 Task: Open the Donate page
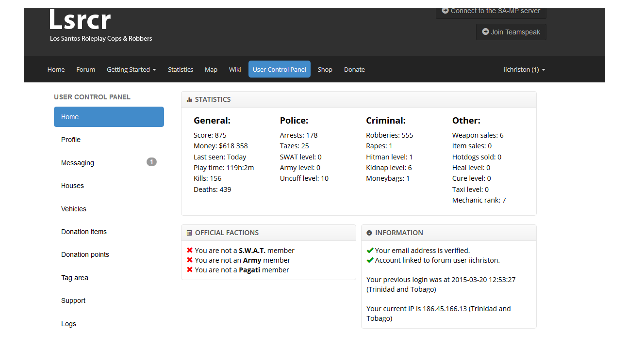pyautogui.click(x=354, y=69)
